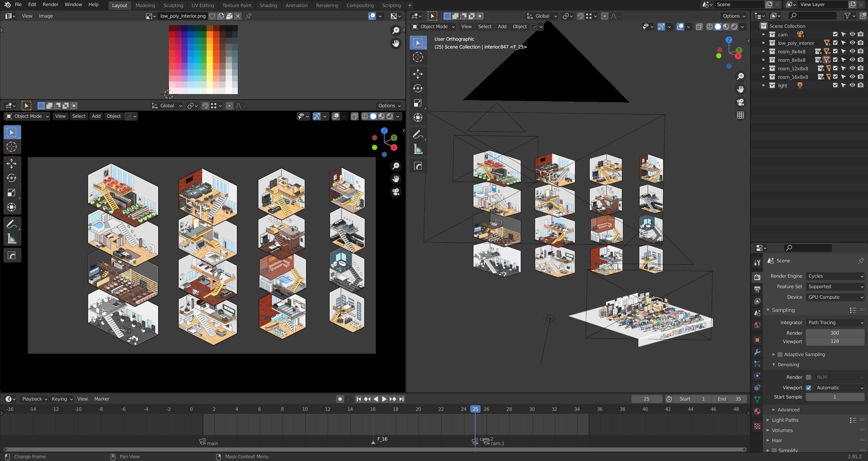
Task: Click the jump to end playback button
Action: pos(402,399)
